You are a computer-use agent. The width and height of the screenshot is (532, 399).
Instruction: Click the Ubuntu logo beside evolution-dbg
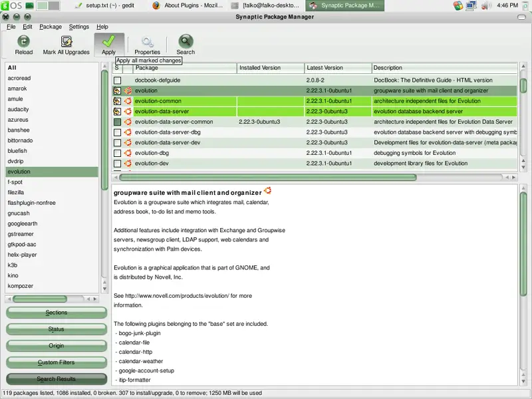[x=128, y=153]
